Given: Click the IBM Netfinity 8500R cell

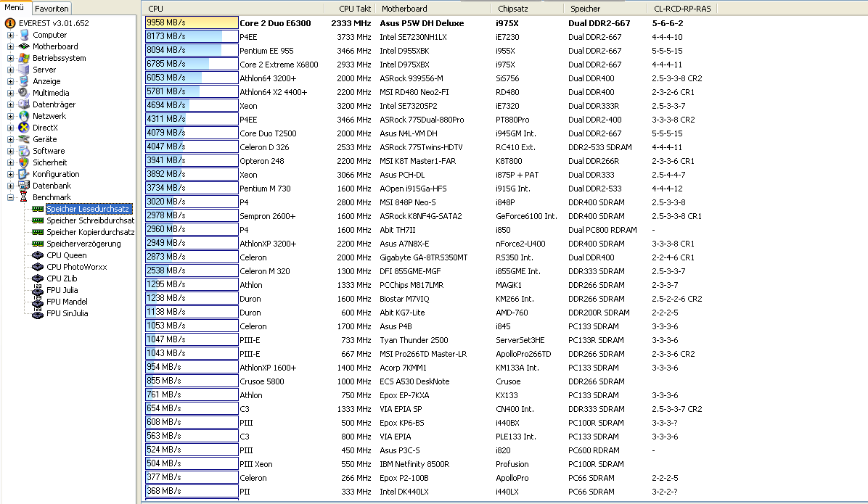Looking at the screenshot, I should (x=414, y=464).
